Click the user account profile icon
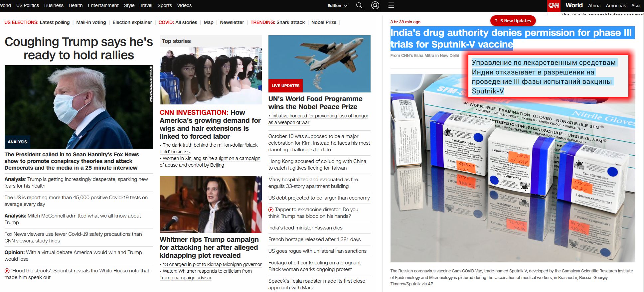This screenshot has height=292, width=644. pos(375,5)
